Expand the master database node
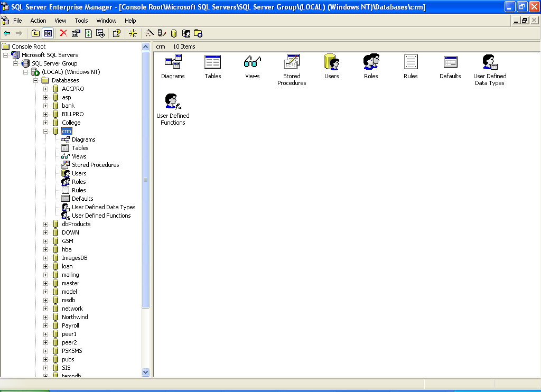Screen dimensions: 541x392 coord(45,283)
